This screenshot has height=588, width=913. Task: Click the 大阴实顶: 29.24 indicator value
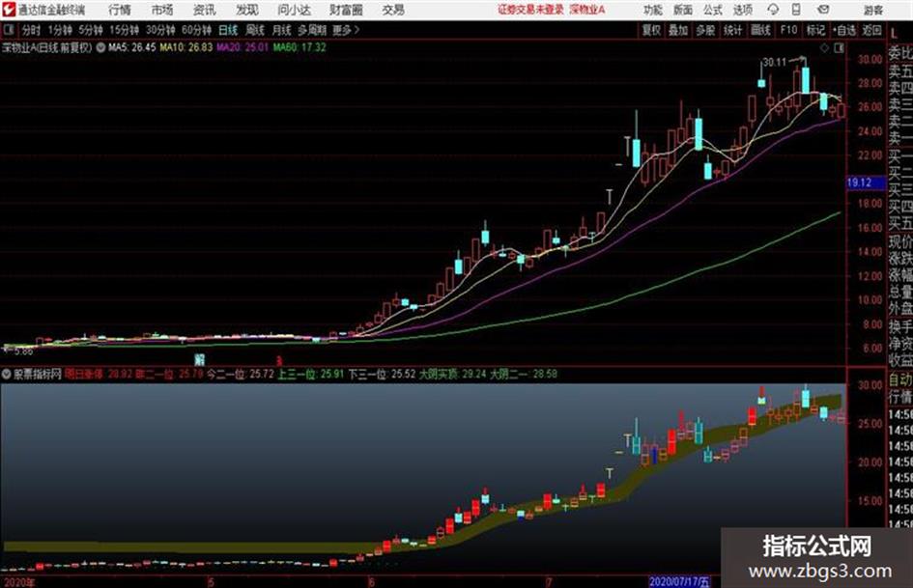453,374
